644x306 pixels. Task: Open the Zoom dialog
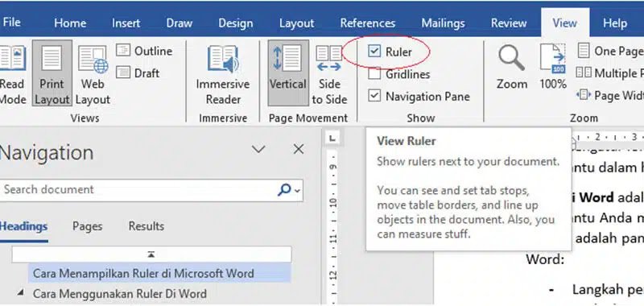tap(512, 68)
